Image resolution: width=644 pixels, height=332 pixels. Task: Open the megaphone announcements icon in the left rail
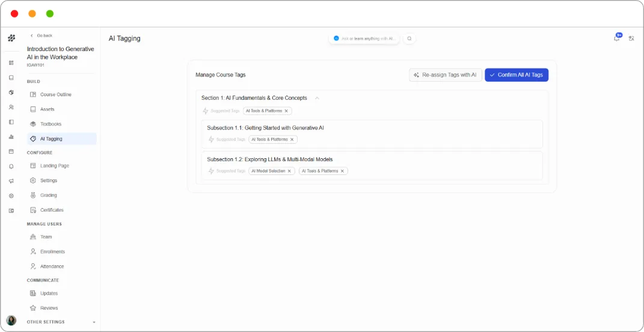pyautogui.click(x=11, y=181)
